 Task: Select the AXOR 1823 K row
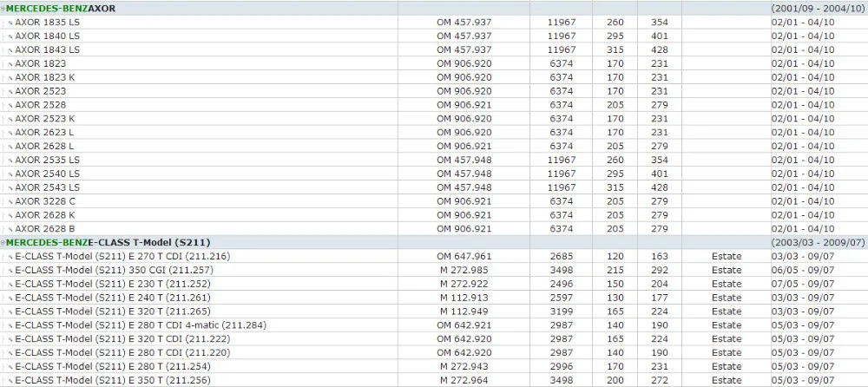tap(434, 77)
